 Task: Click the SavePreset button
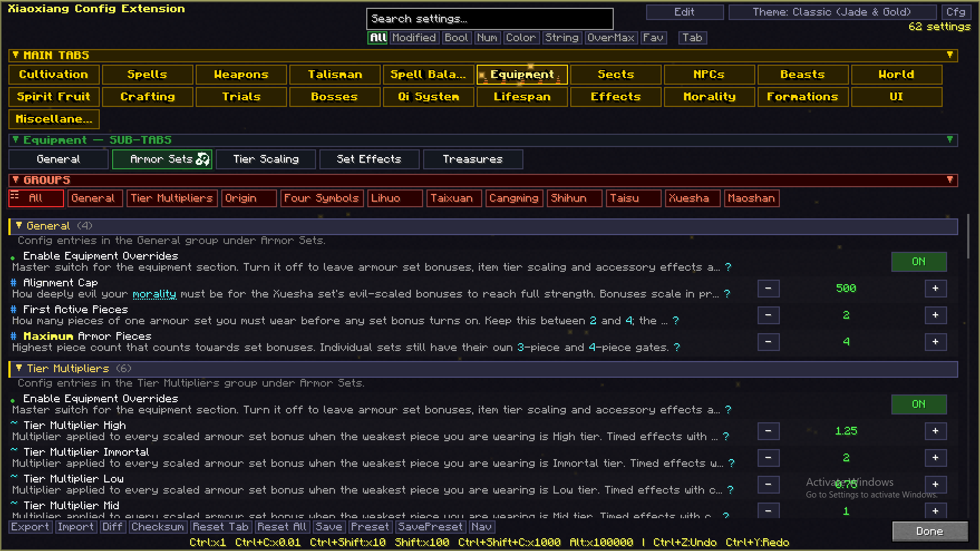(430, 526)
